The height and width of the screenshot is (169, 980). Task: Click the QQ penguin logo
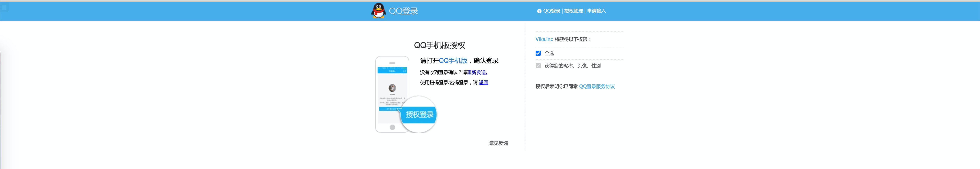pos(378,11)
